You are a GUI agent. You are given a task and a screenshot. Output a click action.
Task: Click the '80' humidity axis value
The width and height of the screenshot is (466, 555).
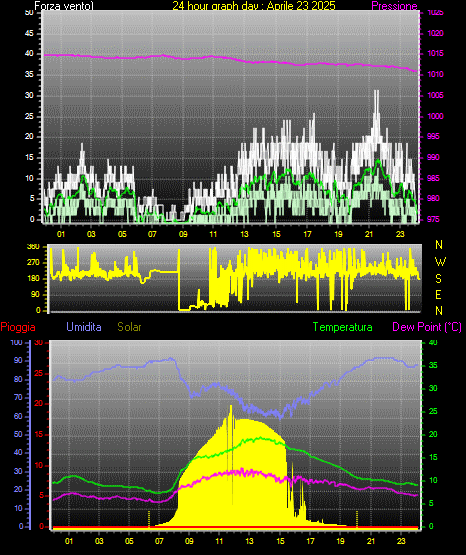(18, 379)
